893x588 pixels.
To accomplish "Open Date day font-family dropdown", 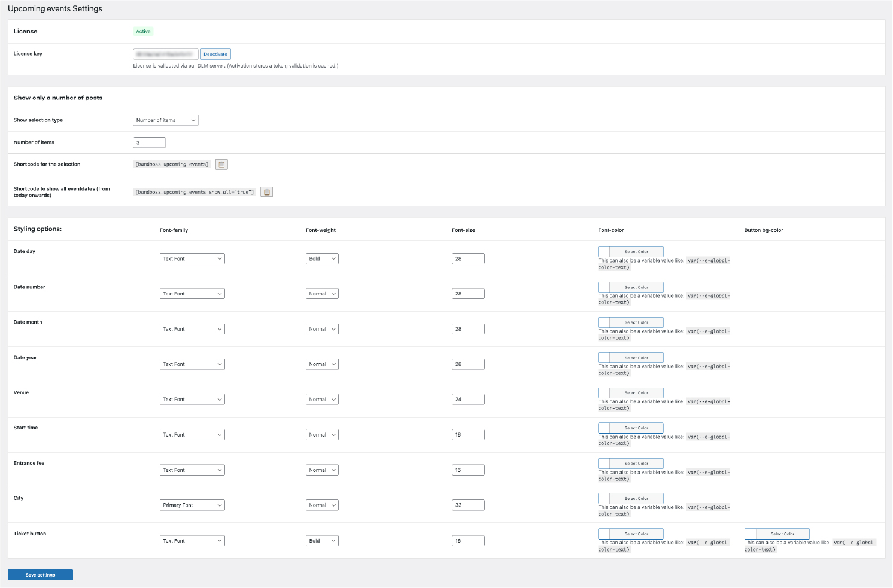I will click(x=192, y=259).
